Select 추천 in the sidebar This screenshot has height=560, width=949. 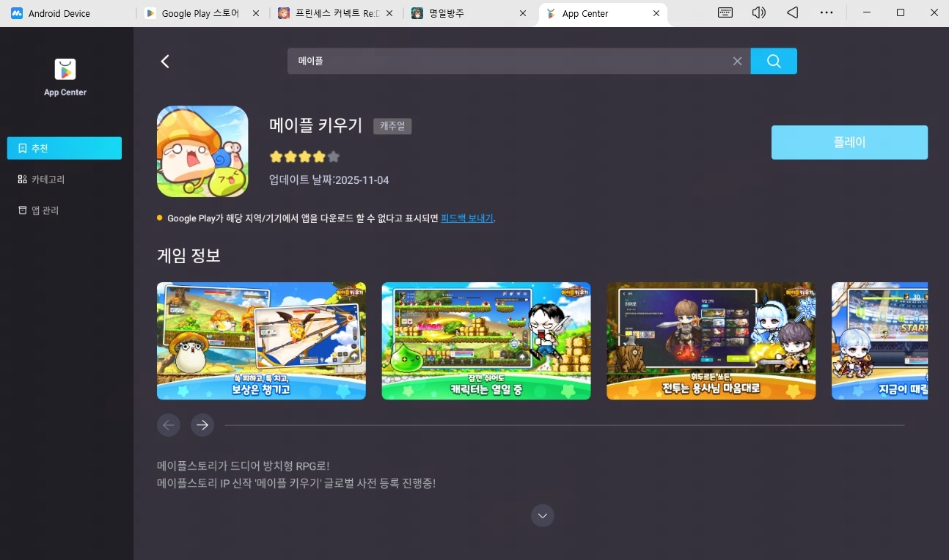(65, 148)
